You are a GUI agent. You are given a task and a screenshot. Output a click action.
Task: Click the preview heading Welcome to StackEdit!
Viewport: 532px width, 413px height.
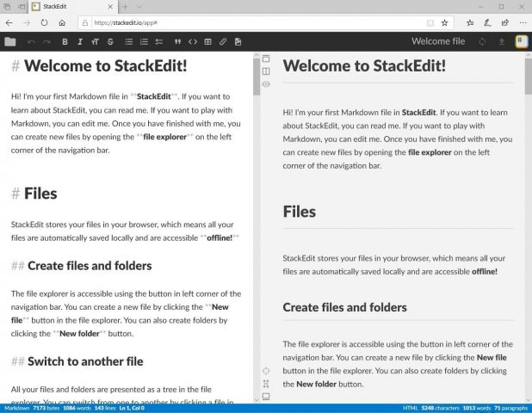[364, 65]
